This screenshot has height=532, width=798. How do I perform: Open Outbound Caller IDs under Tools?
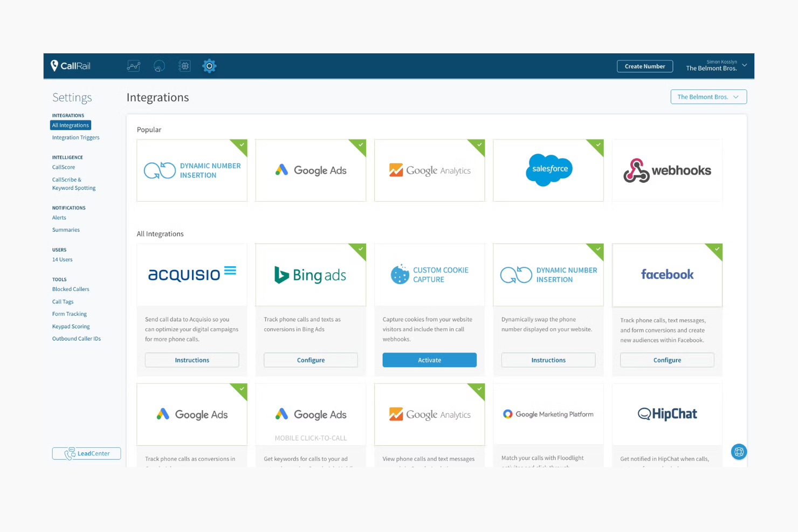coord(77,338)
